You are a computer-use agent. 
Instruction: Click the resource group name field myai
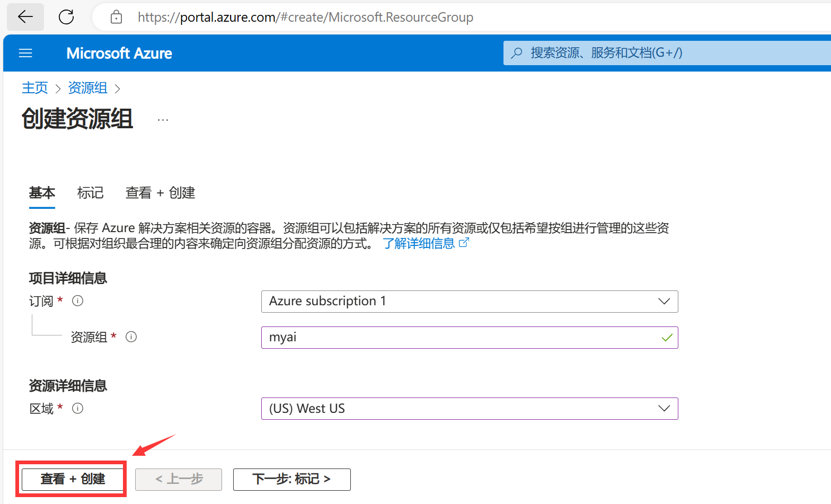(x=470, y=338)
